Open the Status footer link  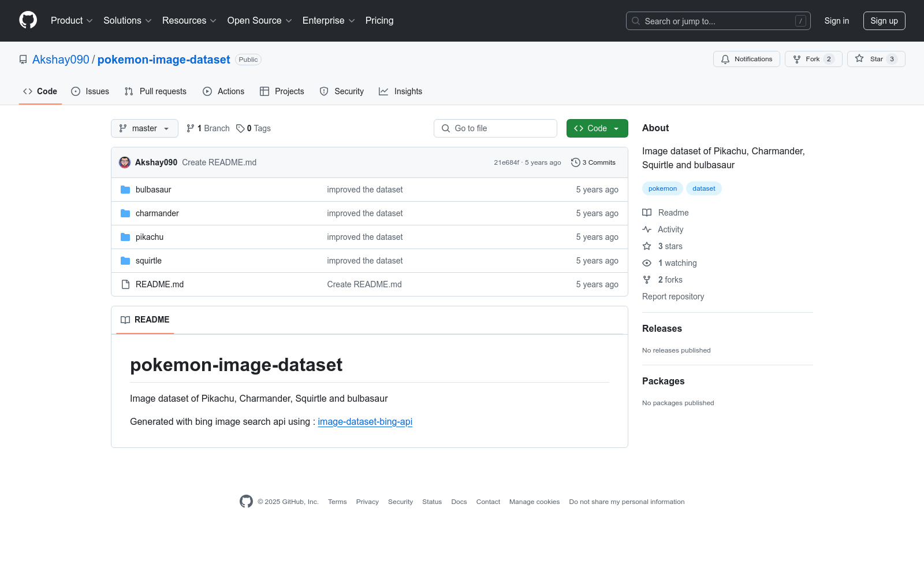(432, 502)
